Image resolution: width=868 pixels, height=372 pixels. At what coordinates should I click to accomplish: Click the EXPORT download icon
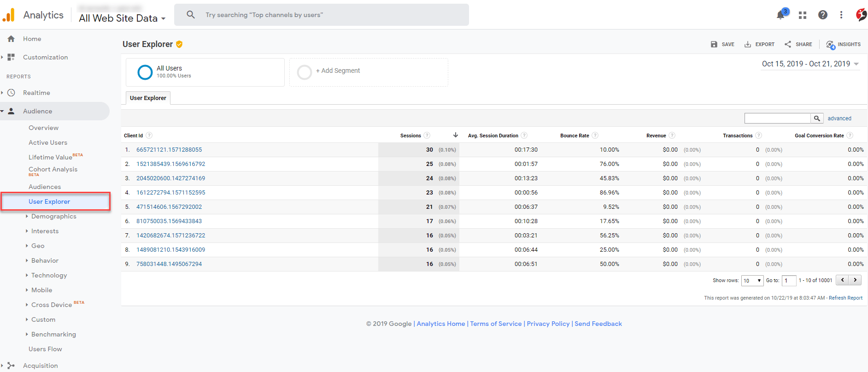click(748, 44)
